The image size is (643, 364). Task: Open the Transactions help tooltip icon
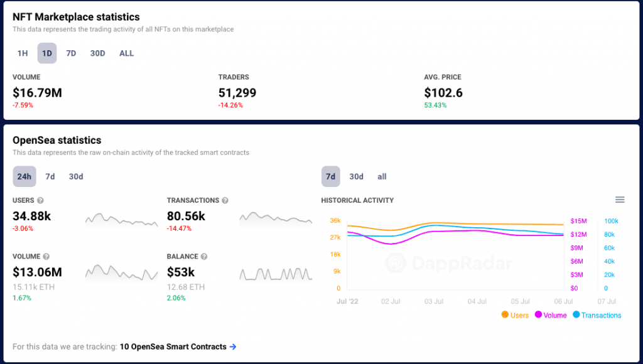225,200
